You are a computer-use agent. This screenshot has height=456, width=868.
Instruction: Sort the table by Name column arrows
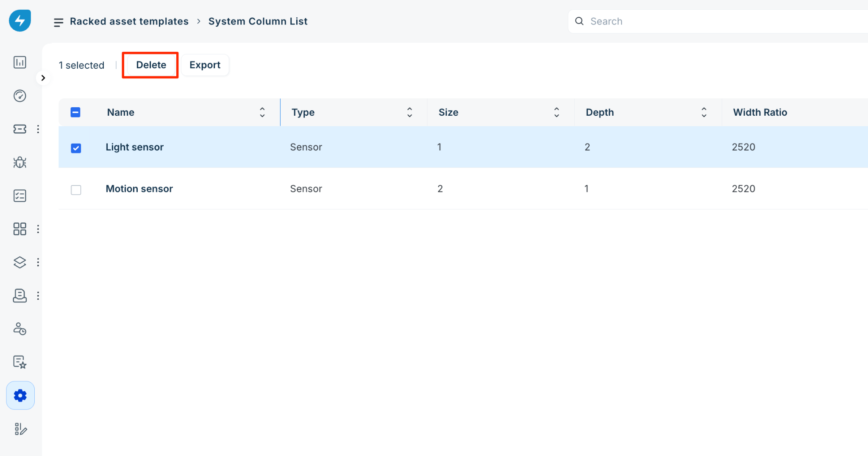[x=262, y=112]
